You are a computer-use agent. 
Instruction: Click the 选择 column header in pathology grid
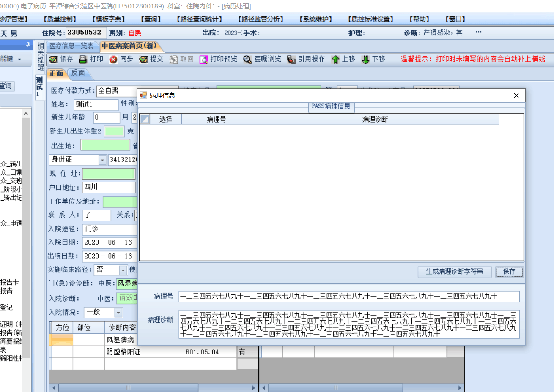[166, 119]
